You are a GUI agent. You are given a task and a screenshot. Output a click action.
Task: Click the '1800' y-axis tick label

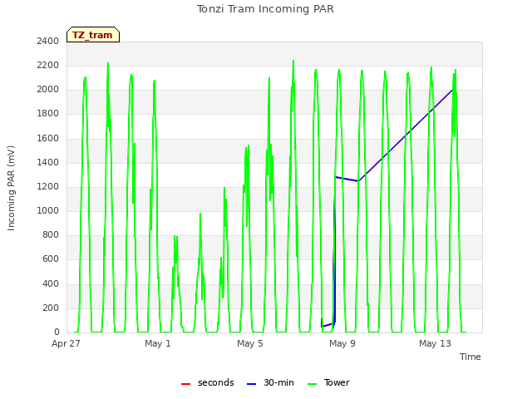(48, 114)
